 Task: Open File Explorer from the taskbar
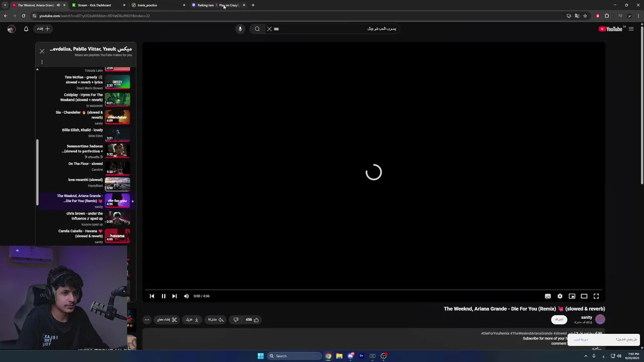coord(339,356)
